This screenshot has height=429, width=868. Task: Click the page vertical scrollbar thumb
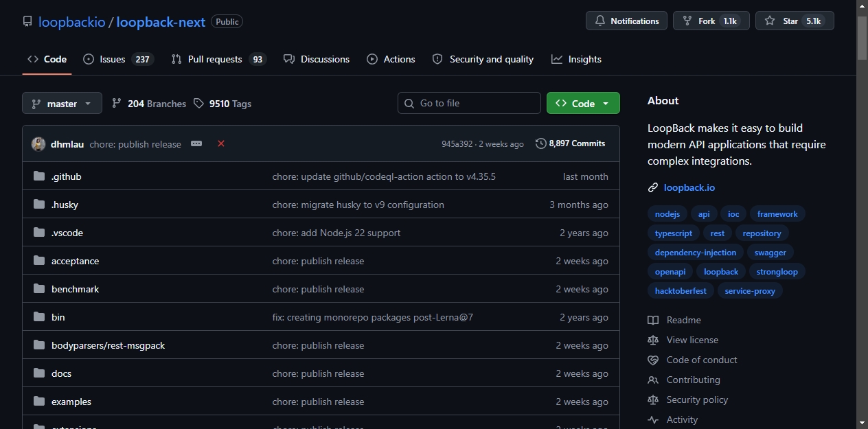coord(863,38)
